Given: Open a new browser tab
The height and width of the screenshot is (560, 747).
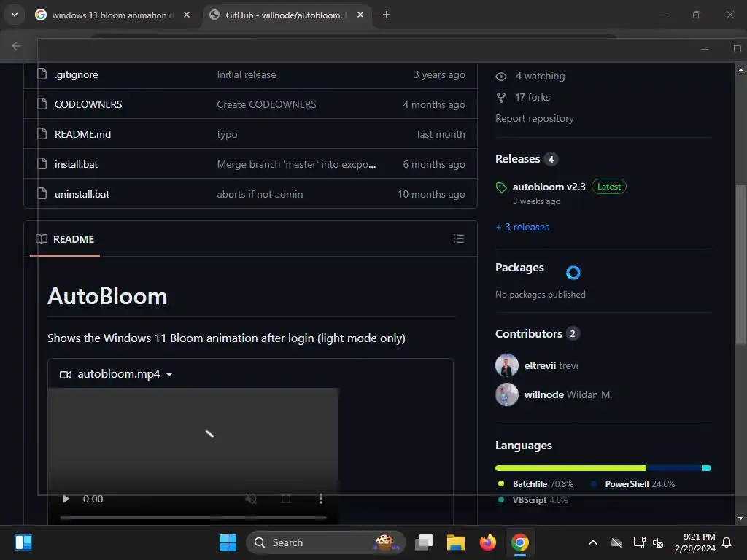Looking at the screenshot, I should click(x=387, y=15).
